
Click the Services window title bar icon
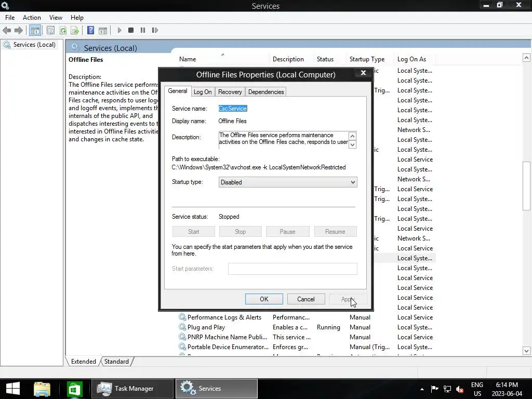coord(5,5)
